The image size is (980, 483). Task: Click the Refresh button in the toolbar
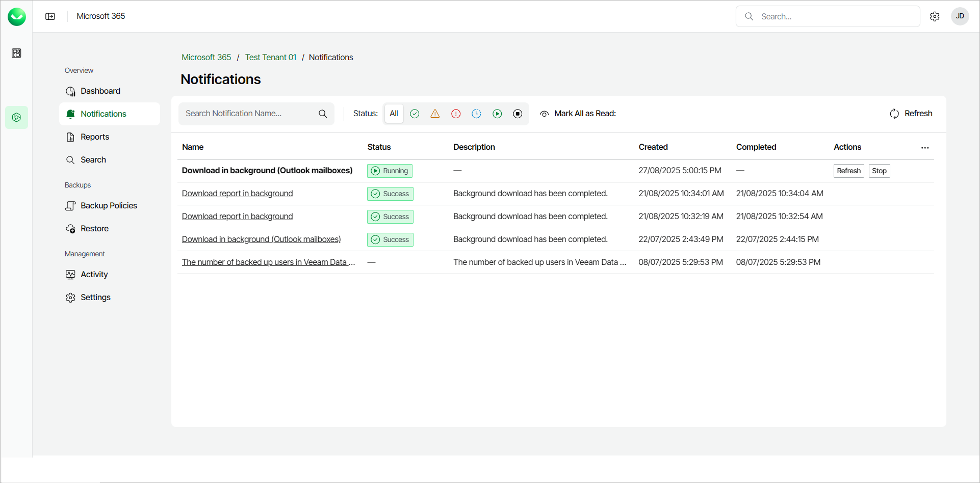(911, 114)
